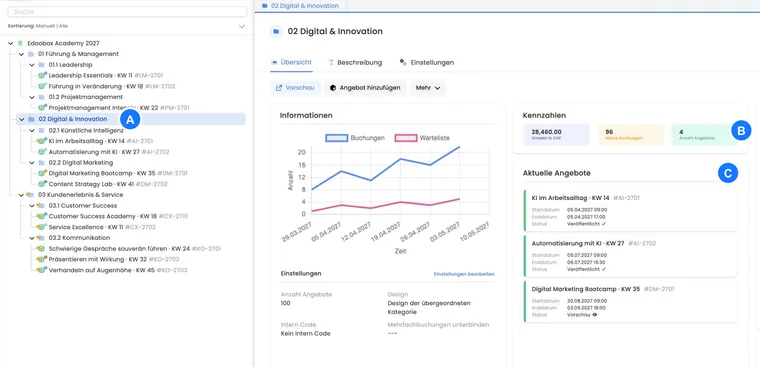Collapse the 02.2 Digital Marketing subcategory
760x367 pixels.
[32, 162]
